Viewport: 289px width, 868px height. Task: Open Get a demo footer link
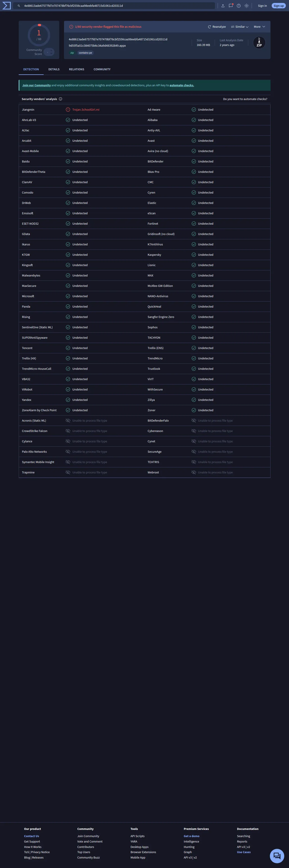tap(192, 836)
